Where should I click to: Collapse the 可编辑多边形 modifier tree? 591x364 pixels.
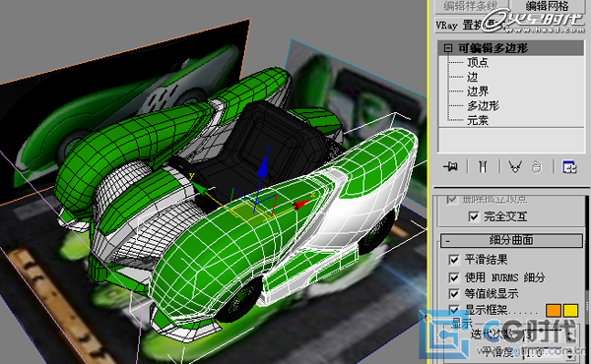click(x=448, y=48)
